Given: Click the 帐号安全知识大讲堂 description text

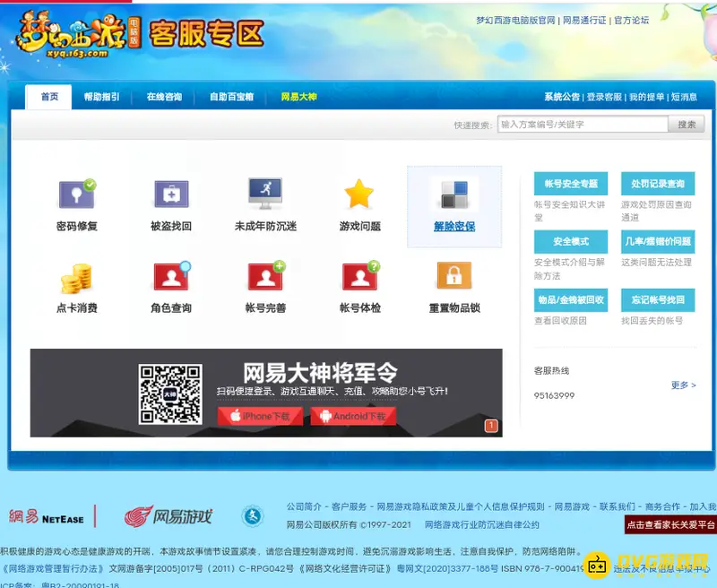Looking at the screenshot, I should pos(570,211).
